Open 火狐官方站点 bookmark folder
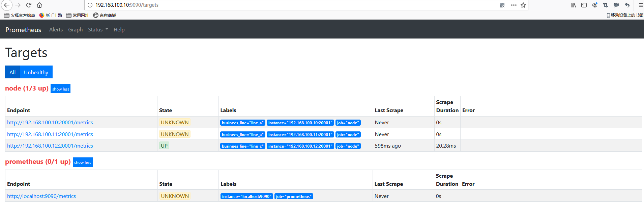Image resolution: width=644 pixels, height=203 pixels. click(x=20, y=15)
